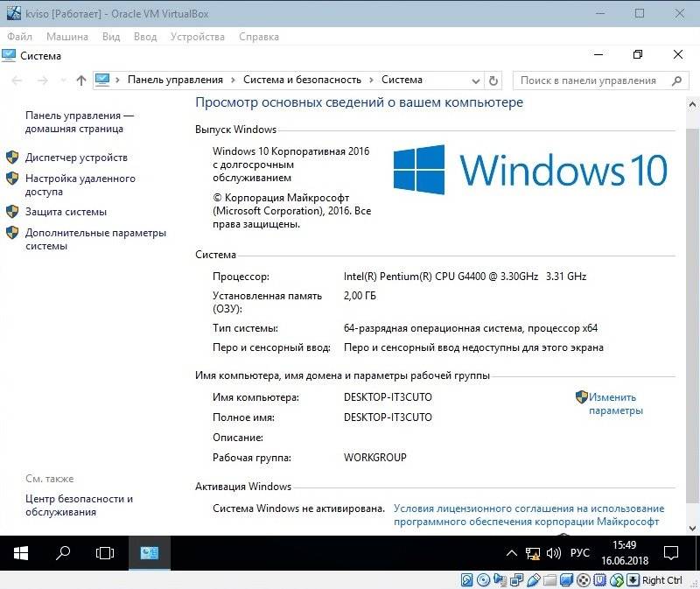The image size is (700, 589).
Task: Open the System protection link
Action: (66, 212)
